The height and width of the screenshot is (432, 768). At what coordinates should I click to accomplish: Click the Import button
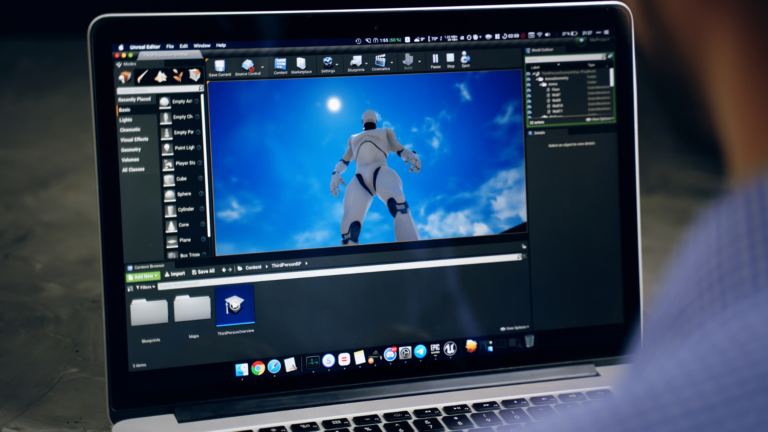click(175, 274)
